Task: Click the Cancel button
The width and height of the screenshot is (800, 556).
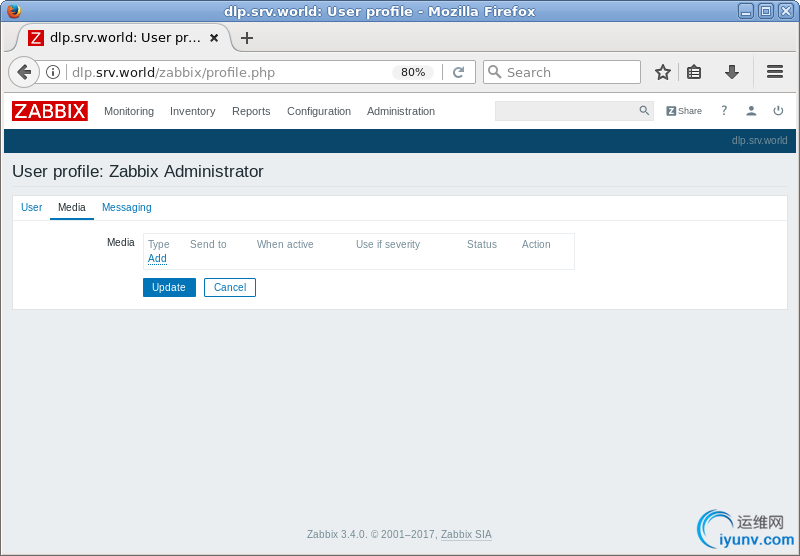Action: pyautogui.click(x=230, y=287)
